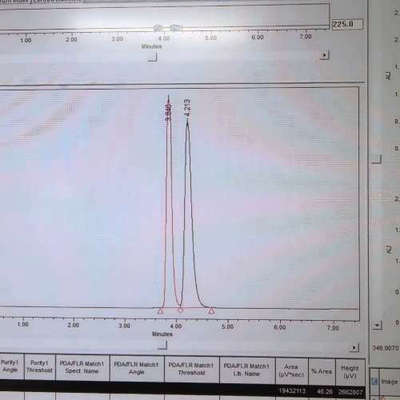This screenshot has height=400, width=400.
Task: Toggle the Image checkbox
Action: (375, 381)
